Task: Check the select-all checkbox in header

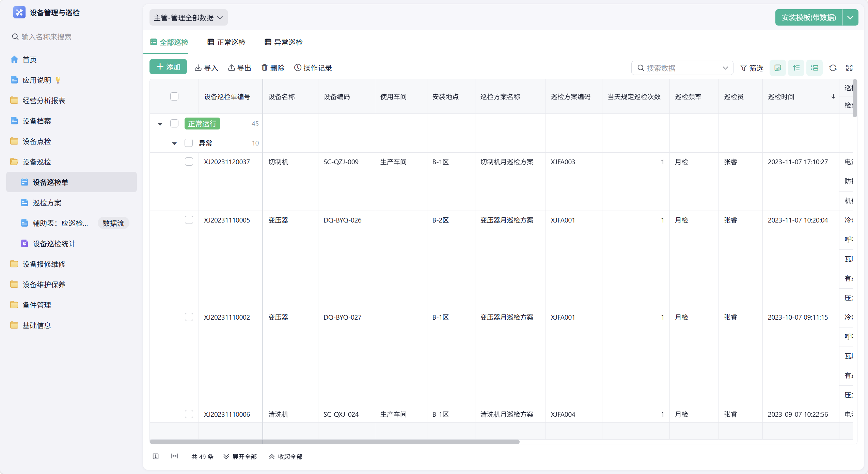Action: [174, 96]
